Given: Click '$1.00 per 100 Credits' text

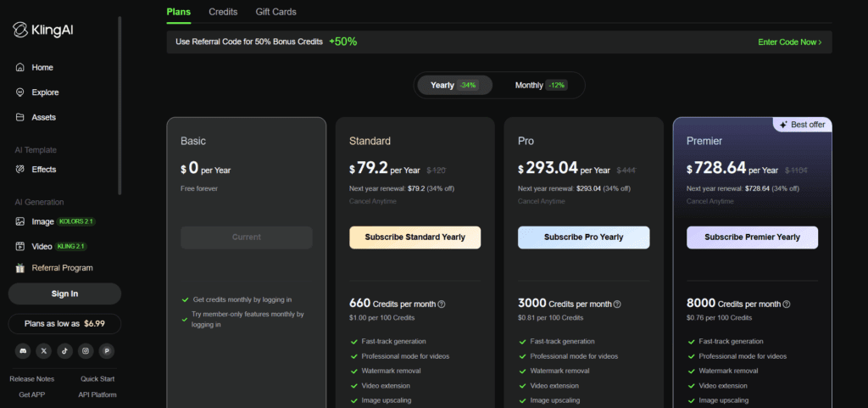Looking at the screenshot, I should coord(382,318).
